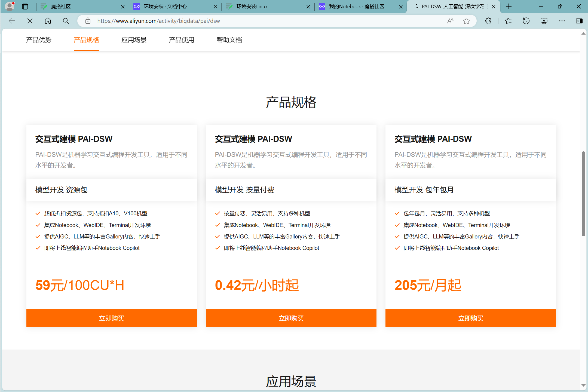Click 立即购买 for 包年包月 plan
Screen dimensions: 588x392
[x=471, y=318]
